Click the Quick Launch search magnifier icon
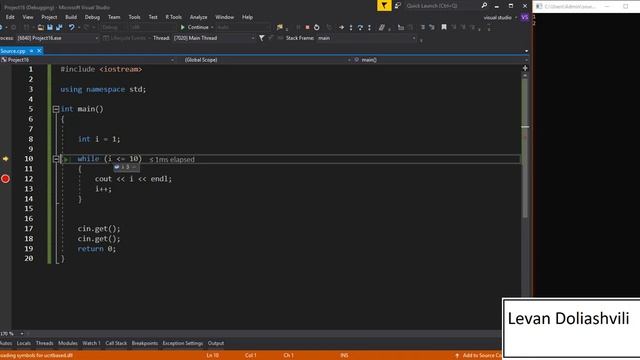This screenshot has width=640, height=360. [x=484, y=6]
